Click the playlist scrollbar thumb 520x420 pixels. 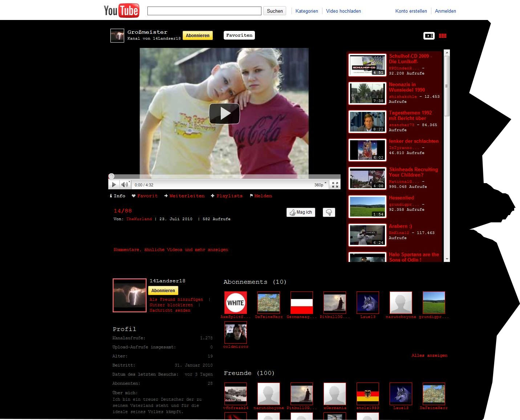(x=447, y=86)
